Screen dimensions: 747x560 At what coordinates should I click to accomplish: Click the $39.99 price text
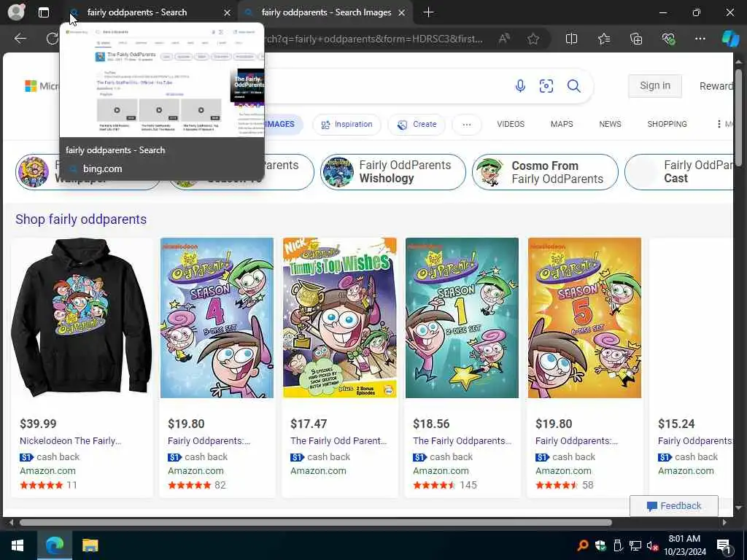point(38,424)
